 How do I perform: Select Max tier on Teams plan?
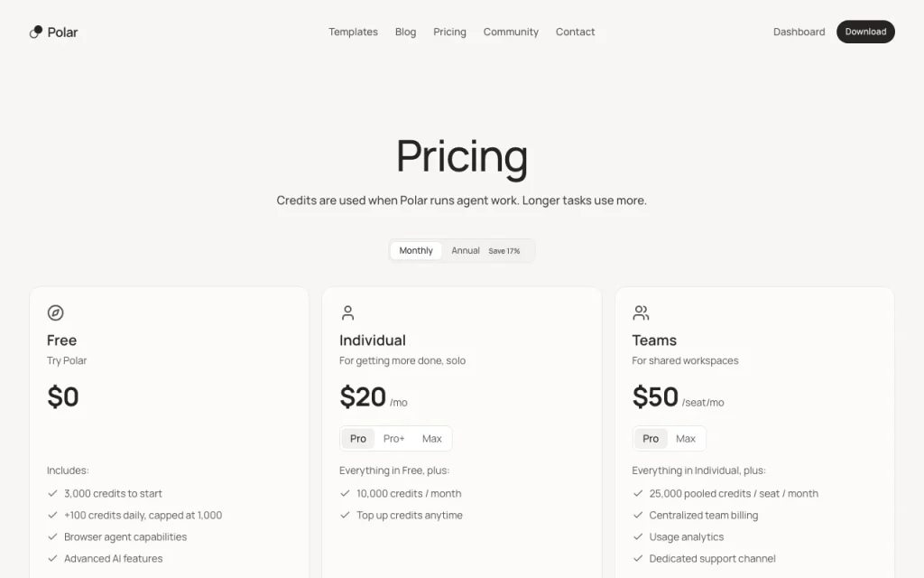click(686, 439)
